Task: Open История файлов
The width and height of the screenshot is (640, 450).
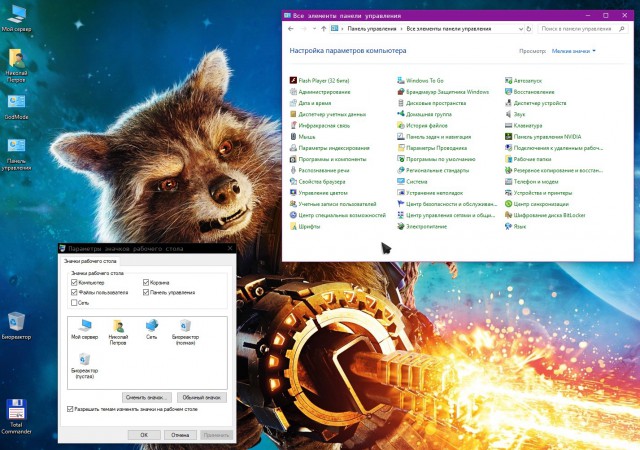Action: [422, 125]
